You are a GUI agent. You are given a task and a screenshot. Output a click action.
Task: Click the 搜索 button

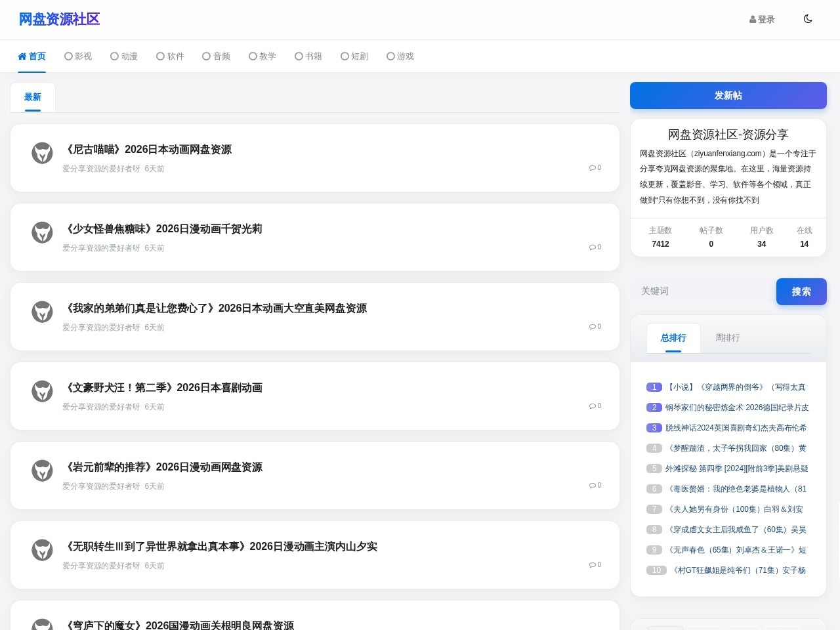click(801, 291)
